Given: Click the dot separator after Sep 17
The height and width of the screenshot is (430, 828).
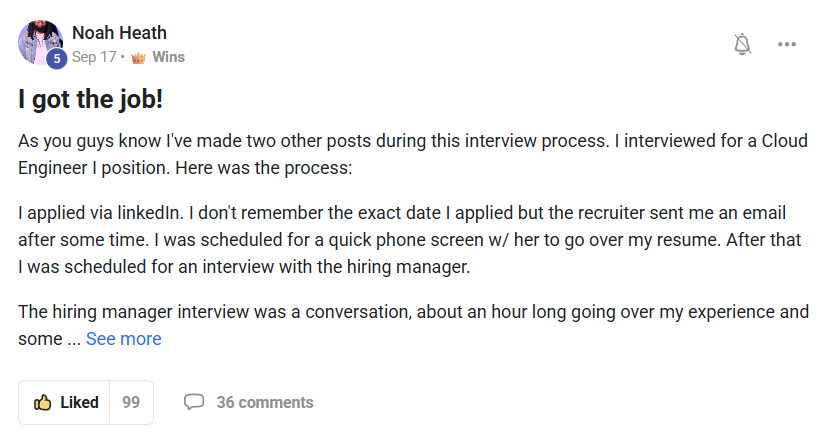Looking at the screenshot, I should click(122, 58).
